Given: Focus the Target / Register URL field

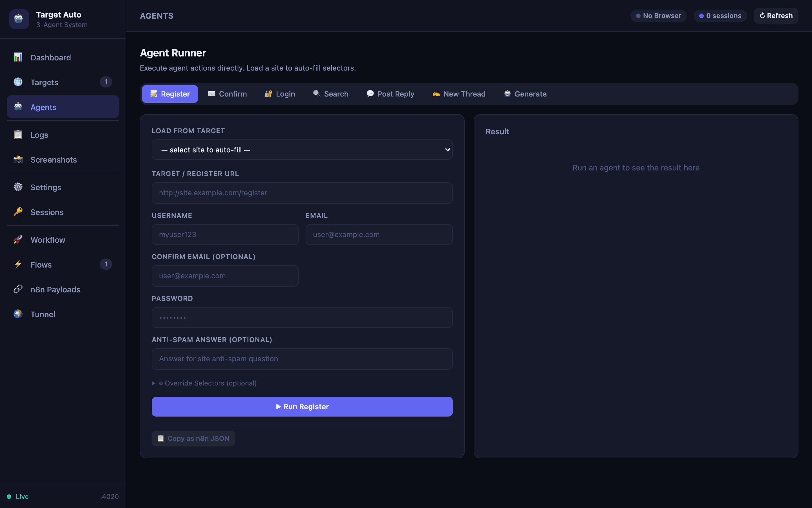Looking at the screenshot, I should coord(302,193).
